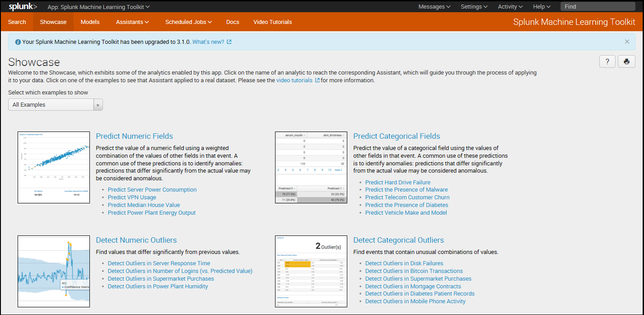Open Predict Power Plant Energy Output example
Screen dimensions: 644x315
pyautogui.click(x=152, y=213)
